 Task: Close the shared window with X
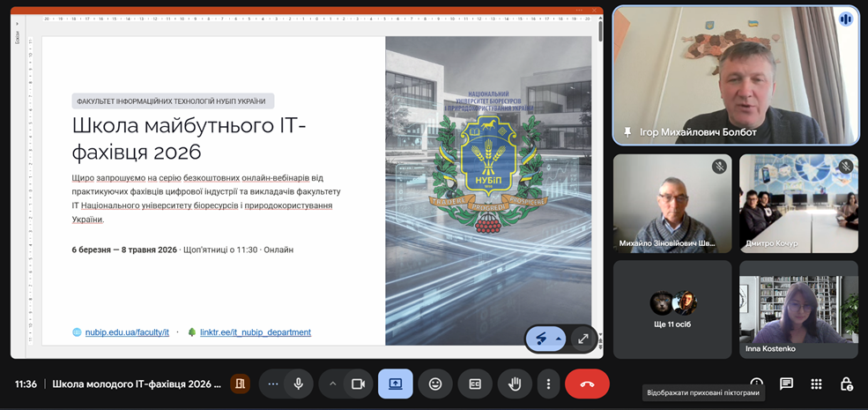[x=595, y=10]
